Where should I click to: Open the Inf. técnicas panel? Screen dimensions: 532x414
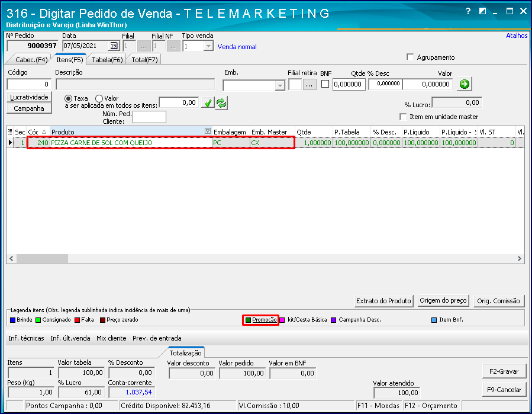26,338
